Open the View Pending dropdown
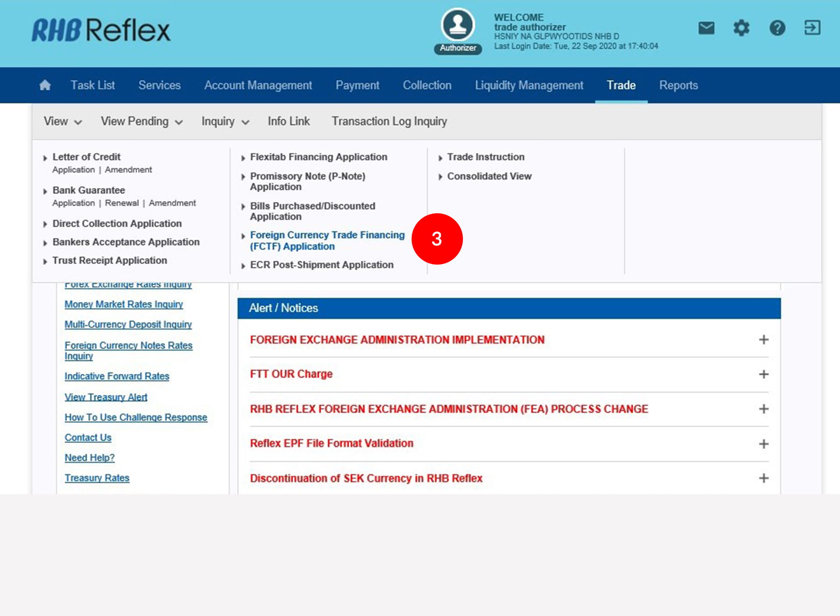The height and width of the screenshot is (616, 840). [x=141, y=121]
